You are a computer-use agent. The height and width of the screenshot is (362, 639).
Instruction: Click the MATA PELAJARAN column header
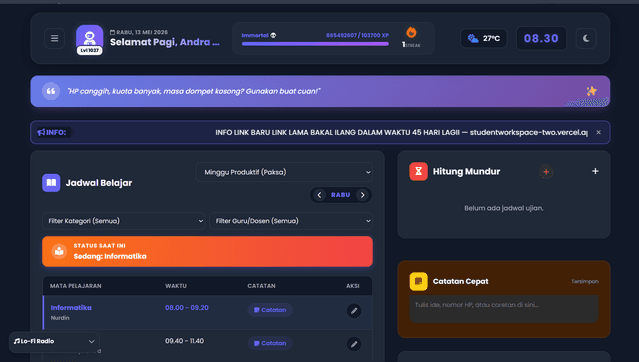[x=76, y=286]
